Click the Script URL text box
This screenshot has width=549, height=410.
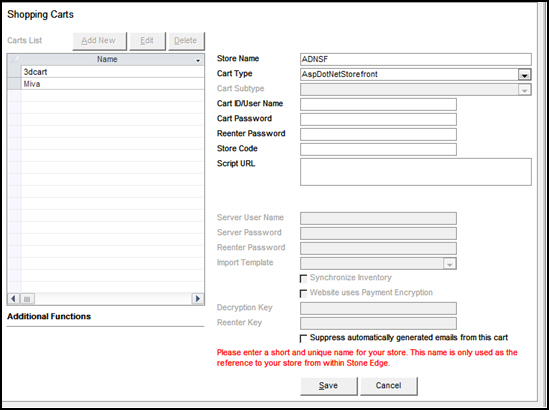click(x=416, y=172)
